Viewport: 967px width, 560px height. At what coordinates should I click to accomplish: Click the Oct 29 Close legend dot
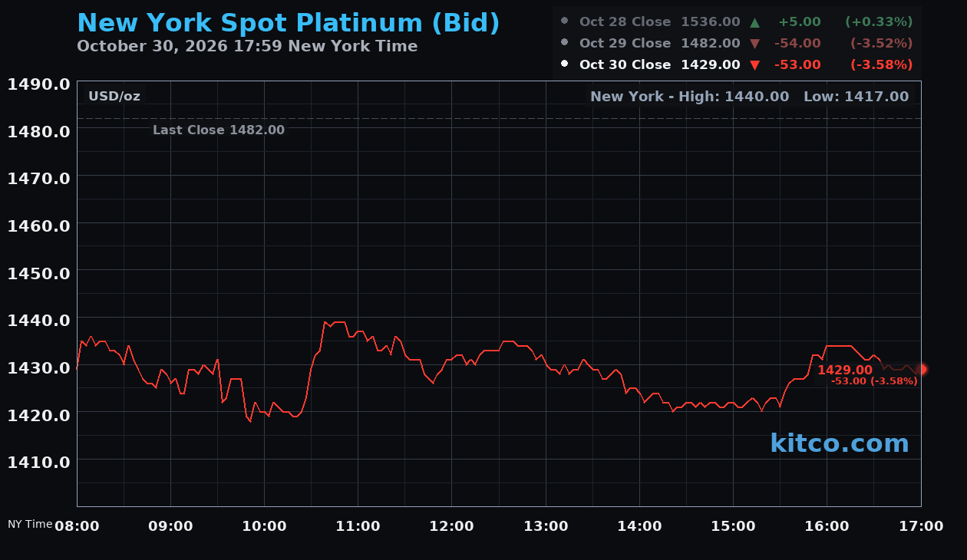[565, 43]
